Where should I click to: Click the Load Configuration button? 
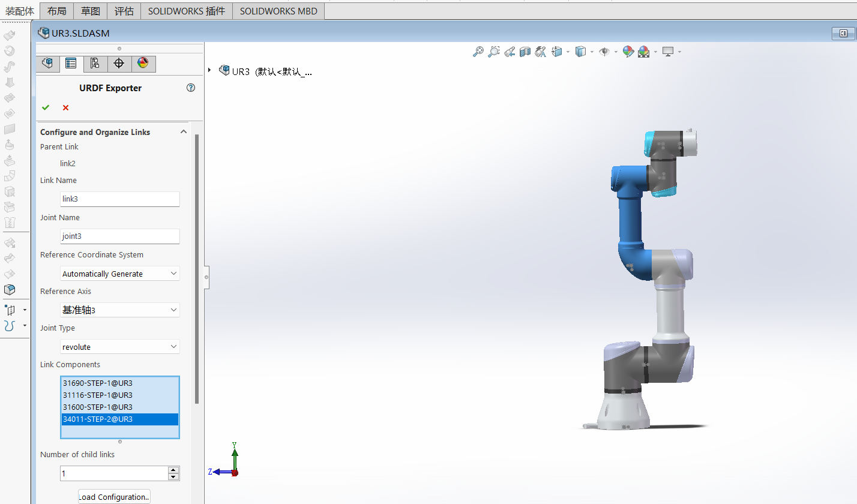pos(113,496)
